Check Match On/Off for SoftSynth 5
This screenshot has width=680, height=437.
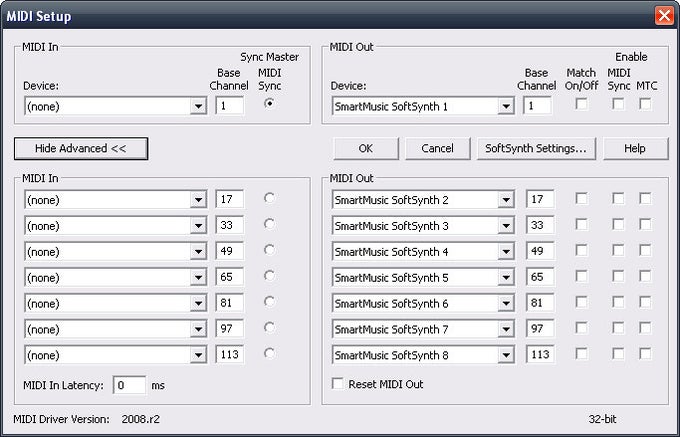[582, 276]
